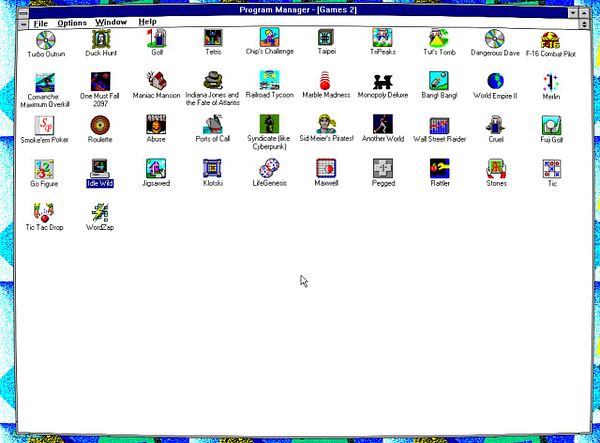Screen dimensions: 600x443
Task: Click the Fuji Golf icon
Action: (551, 125)
